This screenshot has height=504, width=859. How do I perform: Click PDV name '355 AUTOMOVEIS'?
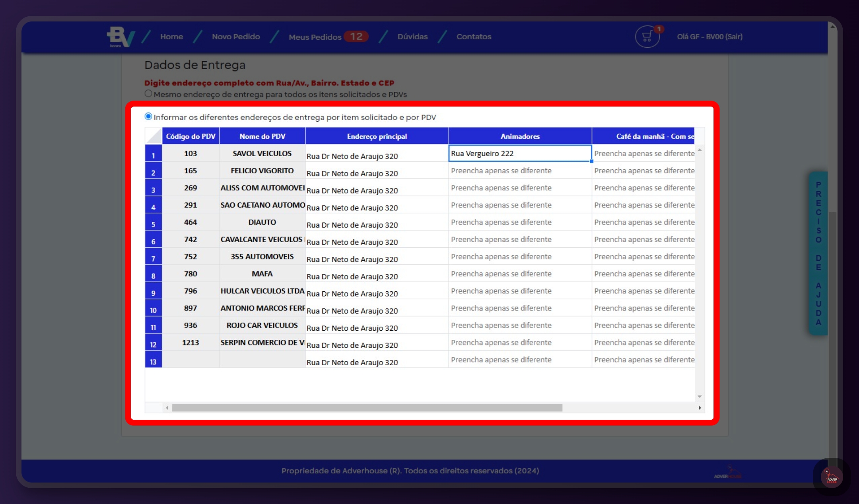(262, 257)
